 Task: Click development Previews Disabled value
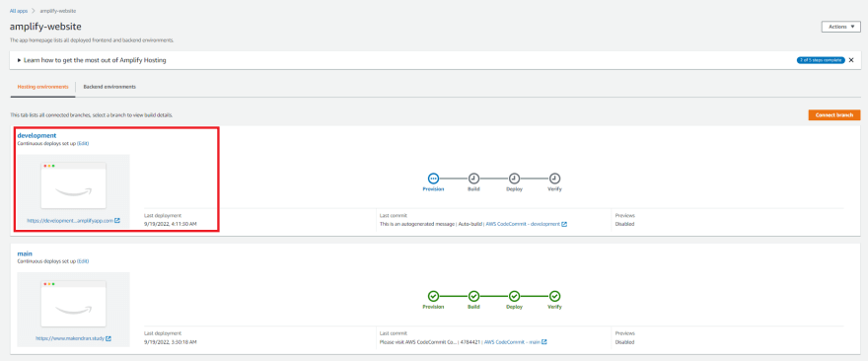[x=624, y=224]
